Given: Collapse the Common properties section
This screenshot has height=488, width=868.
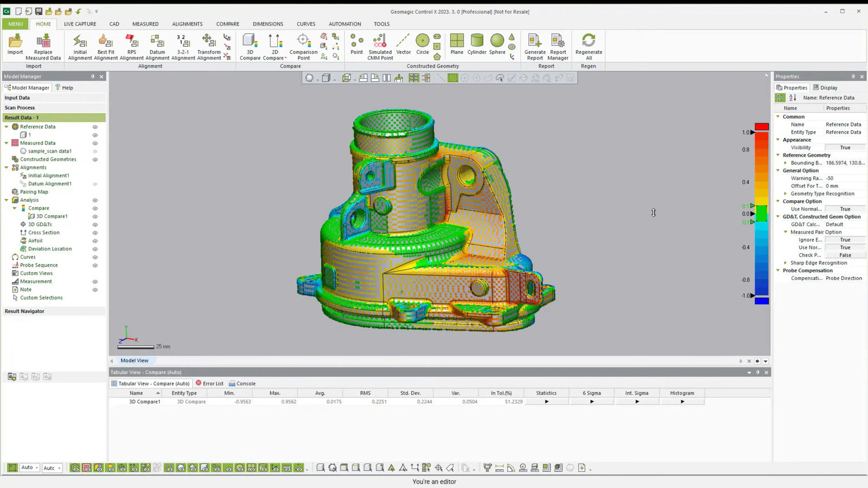Looking at the screenshot, I should [x=778, y=117].
